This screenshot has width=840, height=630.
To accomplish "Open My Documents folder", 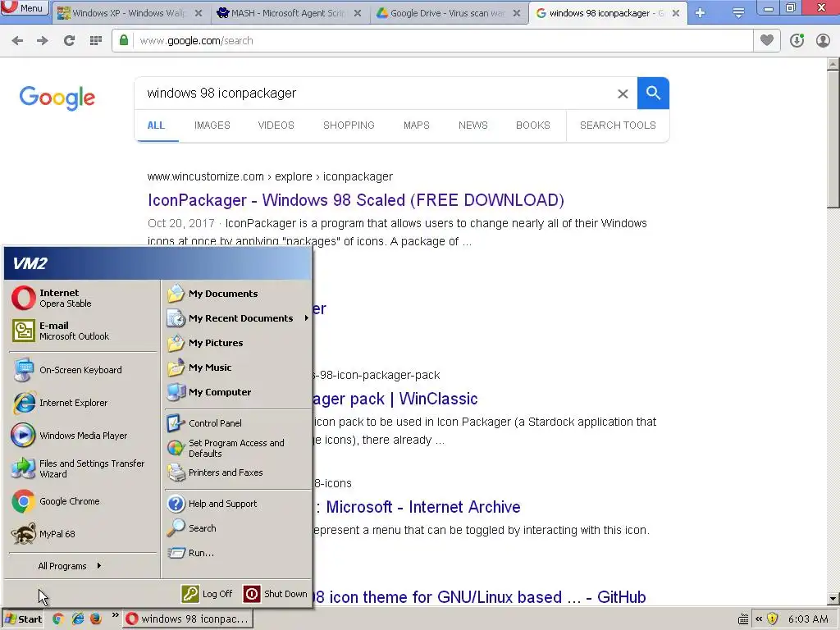I will (x=237, y=294).
